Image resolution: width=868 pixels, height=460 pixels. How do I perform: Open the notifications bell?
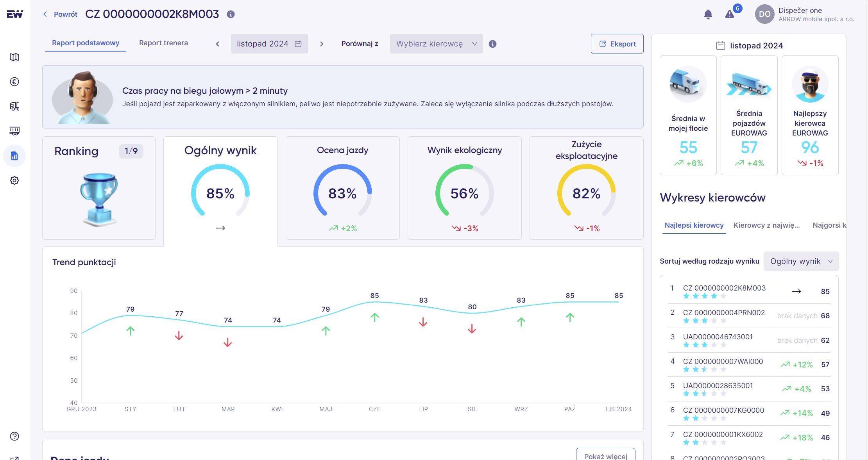click(708, 14)
